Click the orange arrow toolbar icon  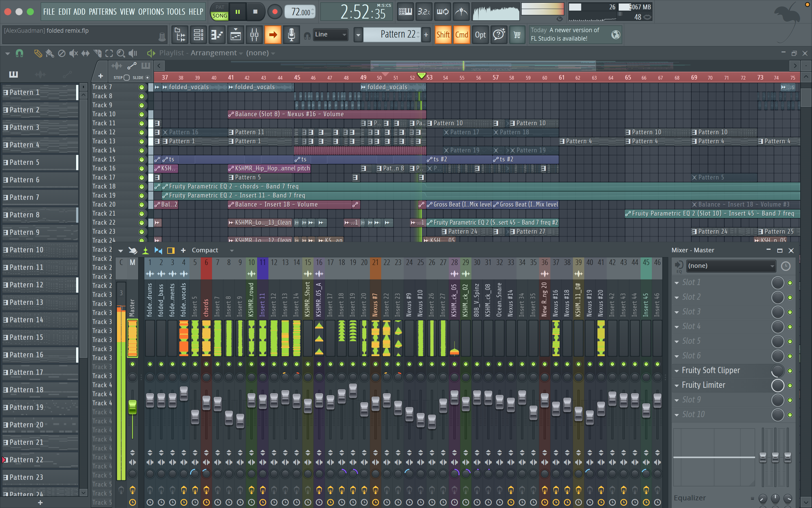tap(273, 35)
